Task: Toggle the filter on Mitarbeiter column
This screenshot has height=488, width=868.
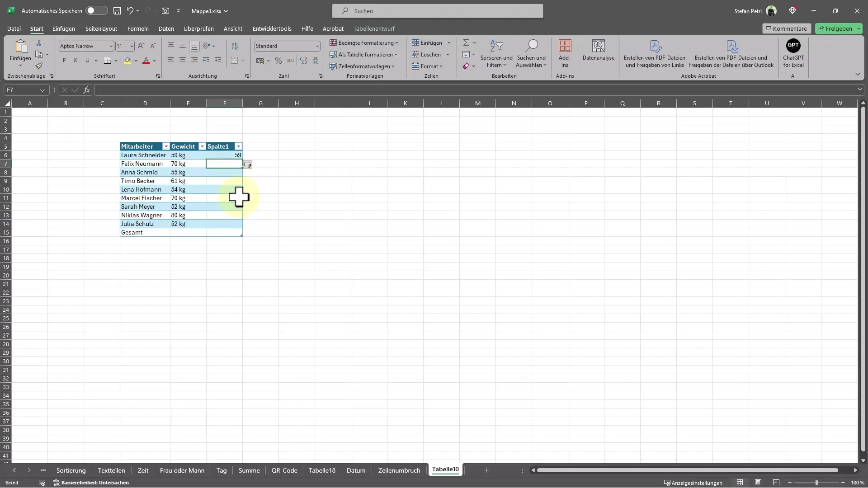Action: pyautogui.click(x=165, y=146)
